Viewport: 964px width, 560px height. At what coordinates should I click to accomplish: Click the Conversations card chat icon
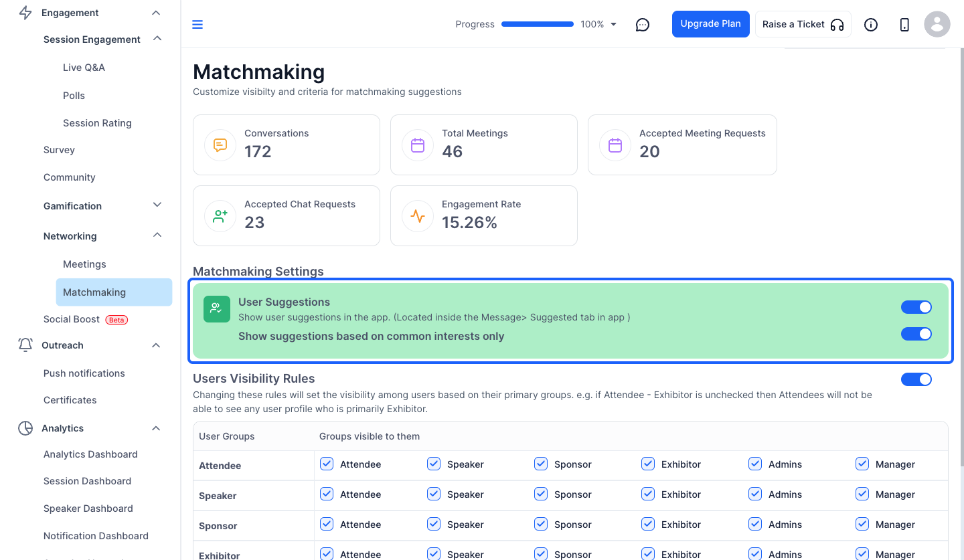pyautogui.click(x=220, y=145)
